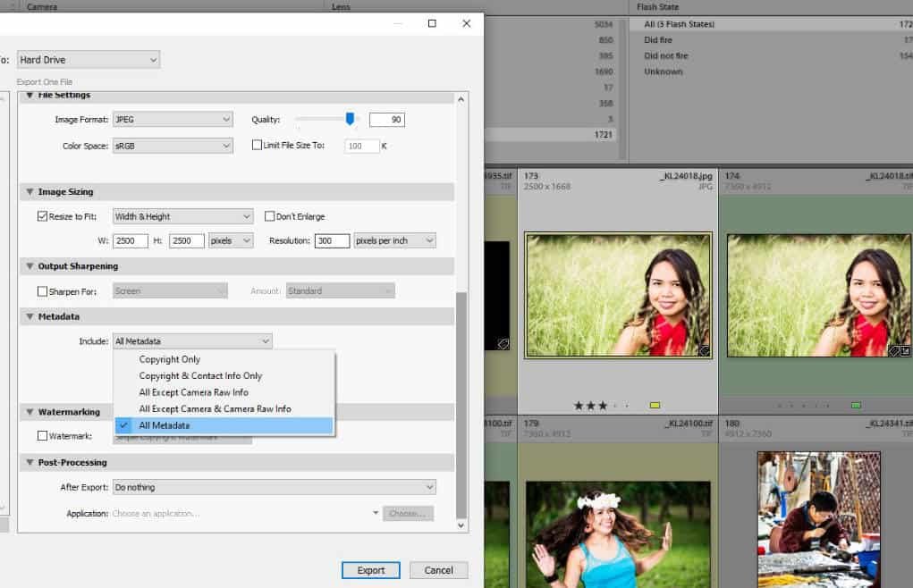Screen dimensions: 913x588
Task: Select photo 180 thumbnail of craftsman
Action: coord(819,520)
